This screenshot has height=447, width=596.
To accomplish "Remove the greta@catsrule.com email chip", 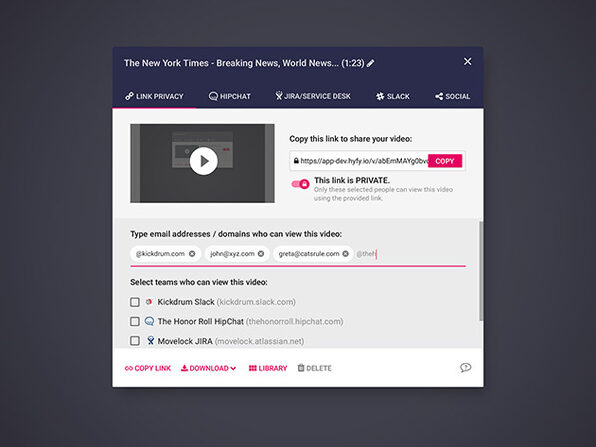I will coord(345,254).
